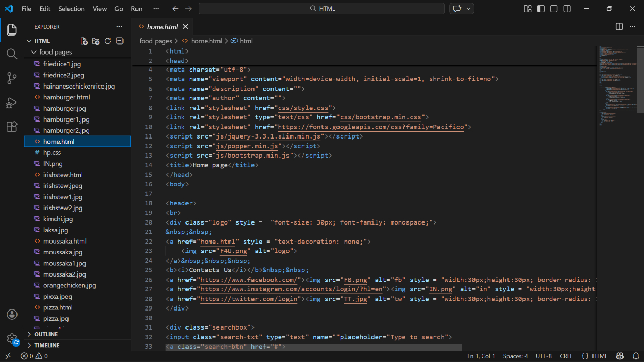Collapse the food pages folder
Viewport: 644px width, 362px height.
[x=55, y=52]
